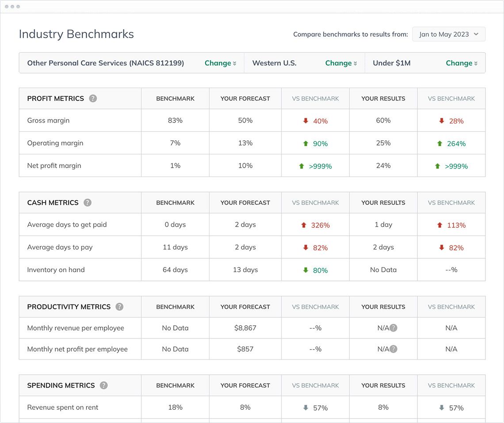
Task: Click the Industry Benchmarks page heading
Action: 76,34
